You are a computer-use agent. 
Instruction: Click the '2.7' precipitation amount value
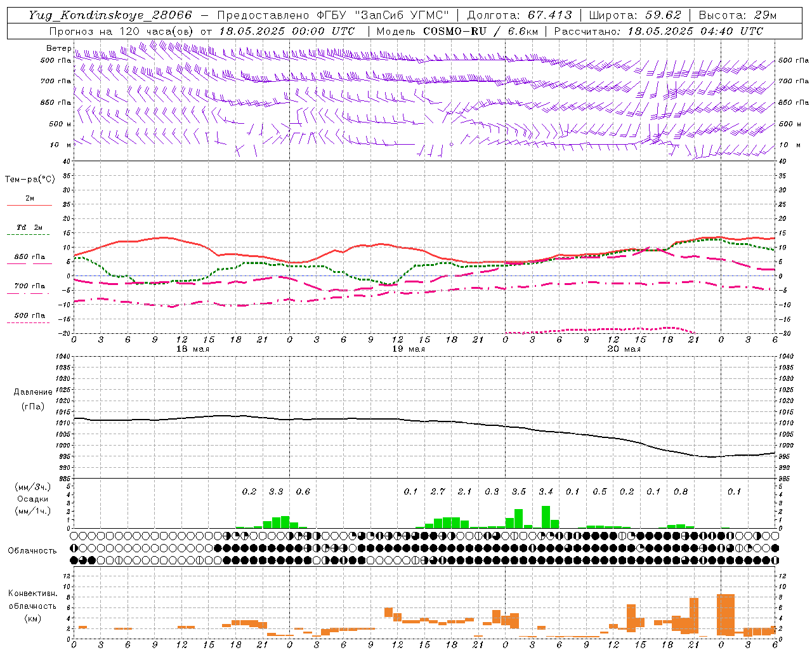point(438,492)
